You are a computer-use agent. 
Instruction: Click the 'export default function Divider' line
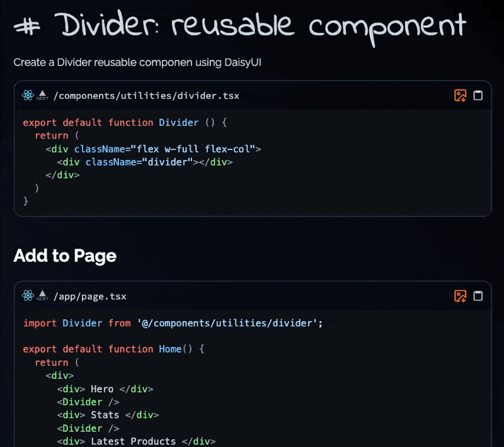[125, 123]
